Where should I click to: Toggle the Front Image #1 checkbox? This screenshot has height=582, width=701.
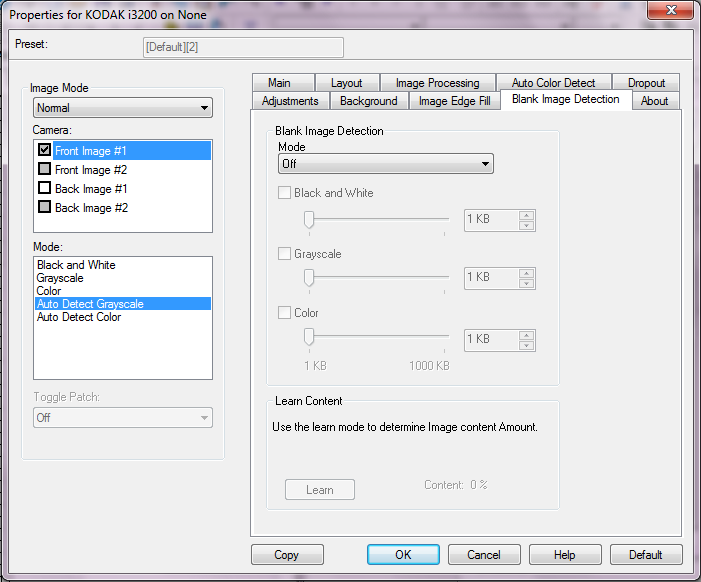[44, 150]
